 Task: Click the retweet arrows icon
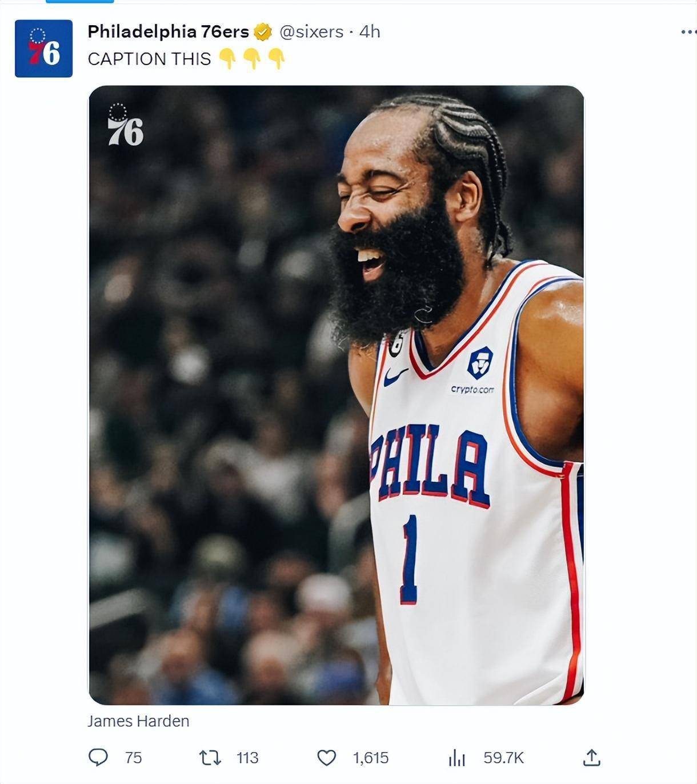210,758
